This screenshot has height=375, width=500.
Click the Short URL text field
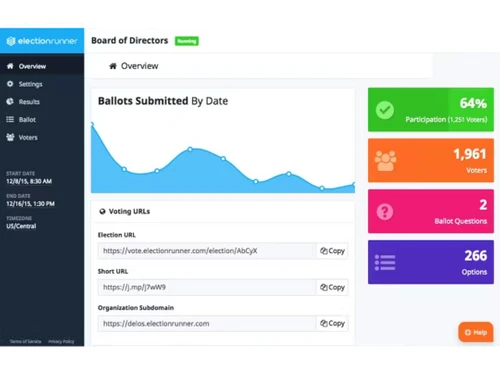(x=207, y=287)
